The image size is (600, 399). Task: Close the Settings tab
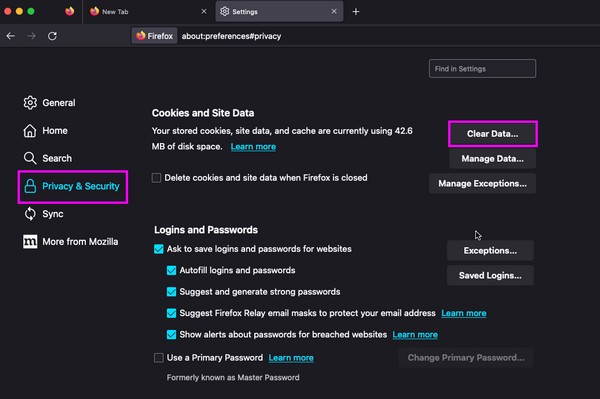point(334,11)
